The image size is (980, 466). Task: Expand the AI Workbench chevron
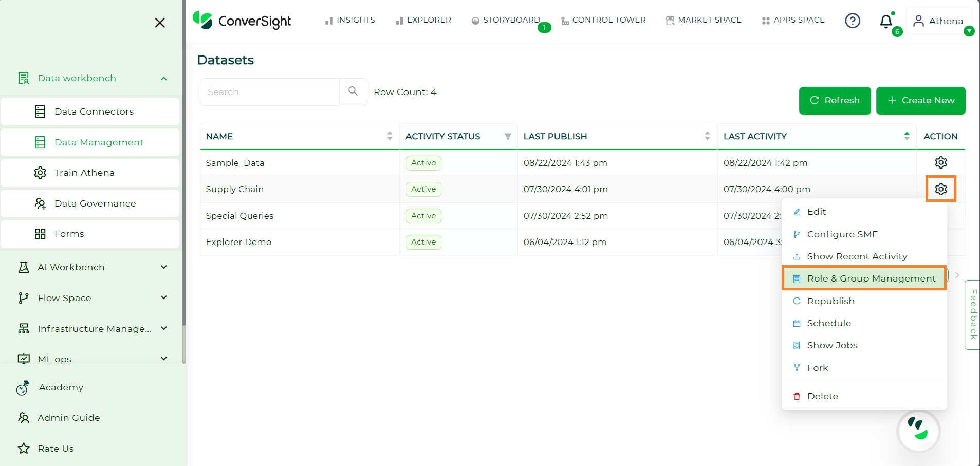pyautogui.click(x=164, y=267)
